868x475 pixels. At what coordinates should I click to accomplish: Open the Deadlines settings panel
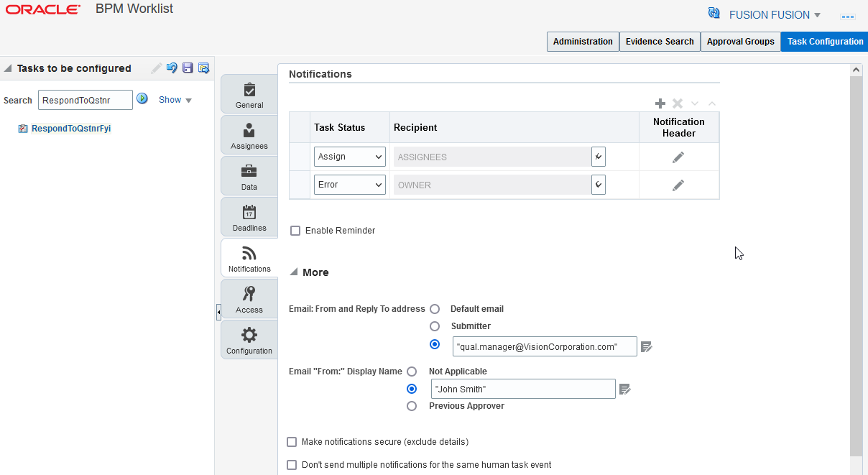tap(249, 216)
